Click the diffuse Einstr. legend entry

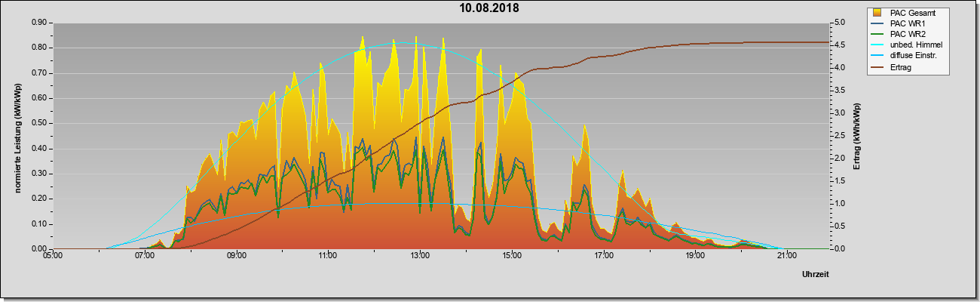tap(905, 56)
